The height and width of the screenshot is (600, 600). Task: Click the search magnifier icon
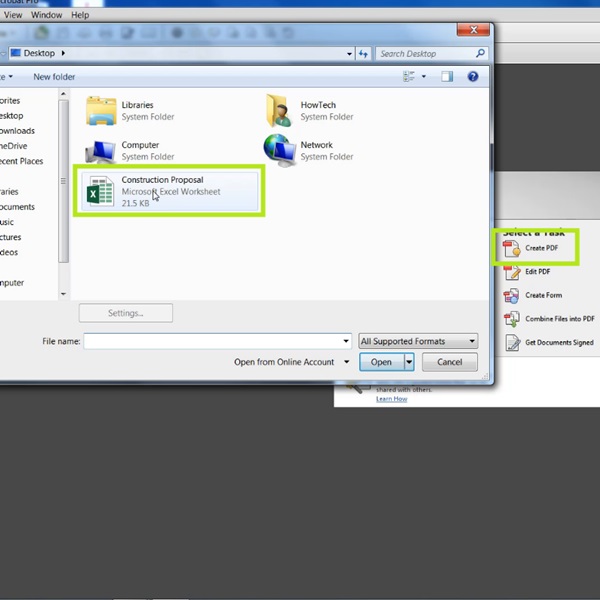480,53
